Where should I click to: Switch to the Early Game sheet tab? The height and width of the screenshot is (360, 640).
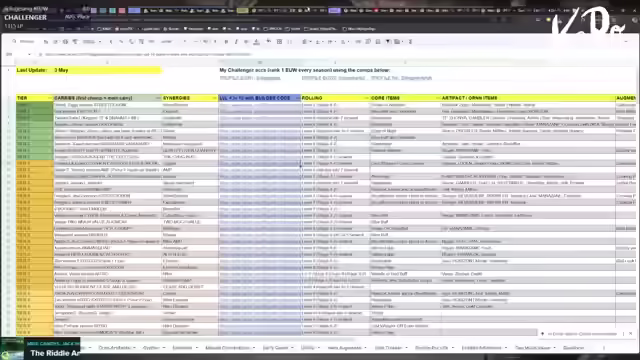tap(276, 348)
